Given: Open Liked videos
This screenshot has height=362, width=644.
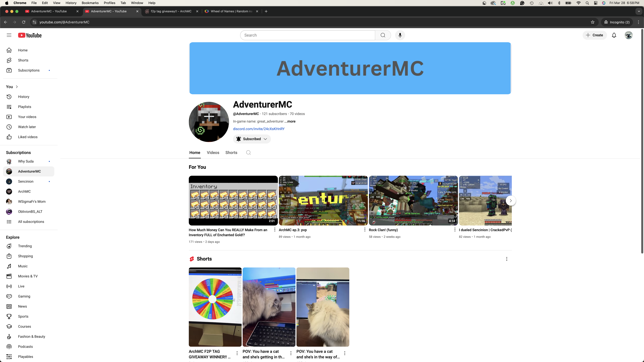Looking at the screenshot, I should click(x=29, y=137).
